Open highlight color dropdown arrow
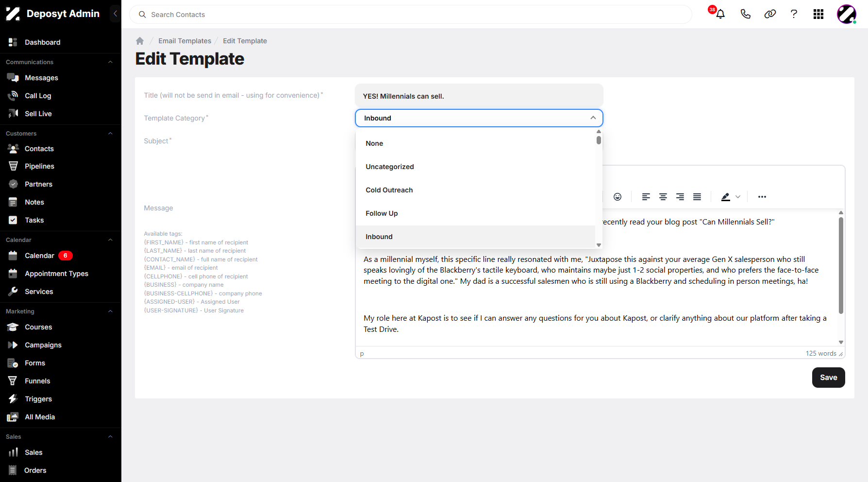Image resolution: width=868 pixels, height=482 pixels. point(738,197)
